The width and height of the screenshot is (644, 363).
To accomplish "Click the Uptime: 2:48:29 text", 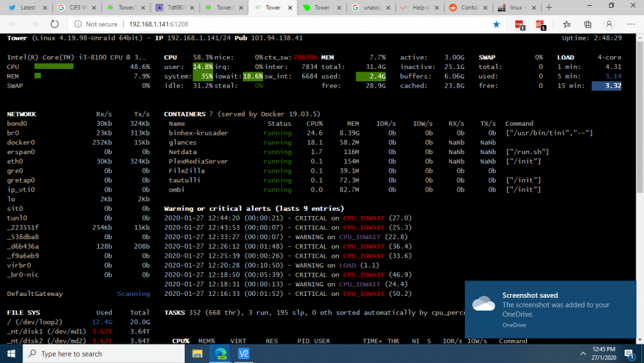I will [x=592, y=38].
